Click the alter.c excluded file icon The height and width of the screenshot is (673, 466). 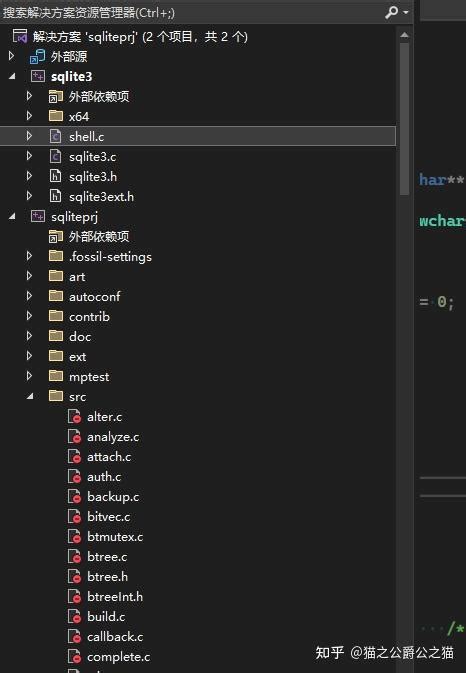pyautogui.click(x=74, y=416)
